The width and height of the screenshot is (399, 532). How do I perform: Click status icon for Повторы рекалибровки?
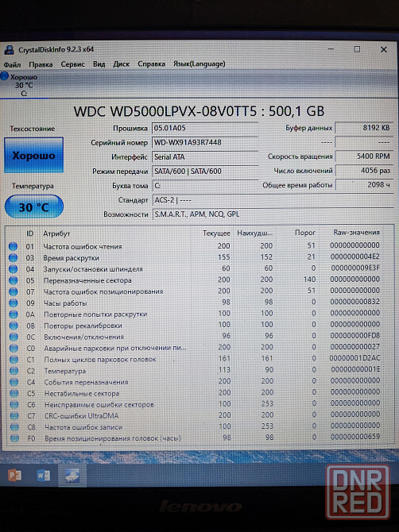point(14,326)
